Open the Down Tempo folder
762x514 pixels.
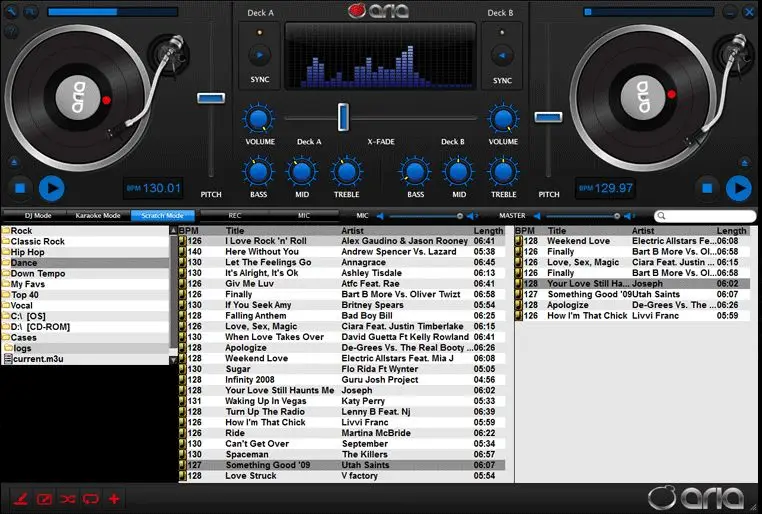[x=85, y=274]
